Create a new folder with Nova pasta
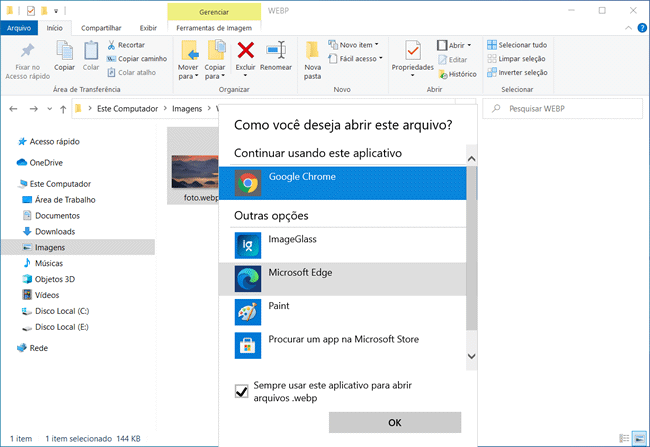Image resolution: width=650 pixels, height=447 pixels. (313, 60)
